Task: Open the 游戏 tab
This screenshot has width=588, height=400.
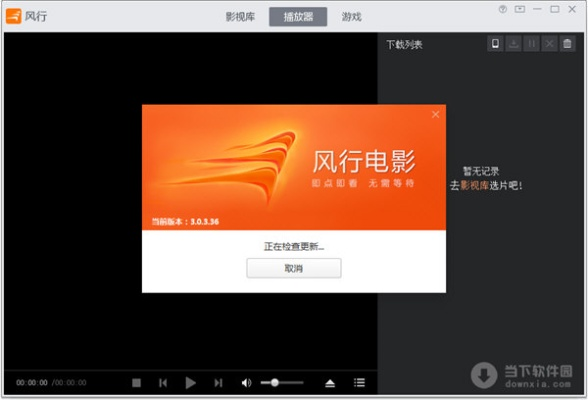Action: pyautogui.click(x=351, y=17)
